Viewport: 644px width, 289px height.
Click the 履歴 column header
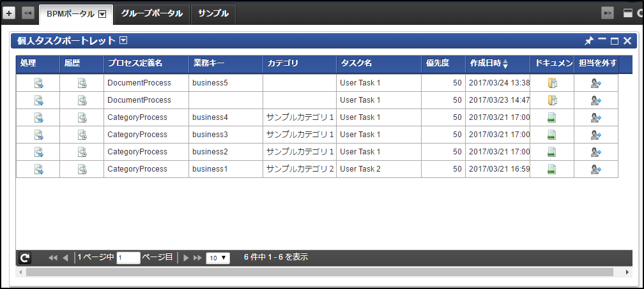pyautogui.click(x=82, y=64)
